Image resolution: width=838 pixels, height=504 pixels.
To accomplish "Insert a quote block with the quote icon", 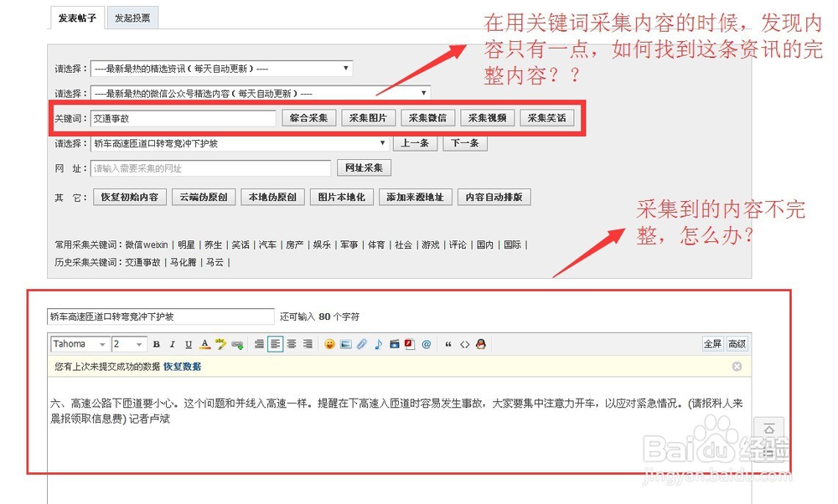I will click(447, 344).
